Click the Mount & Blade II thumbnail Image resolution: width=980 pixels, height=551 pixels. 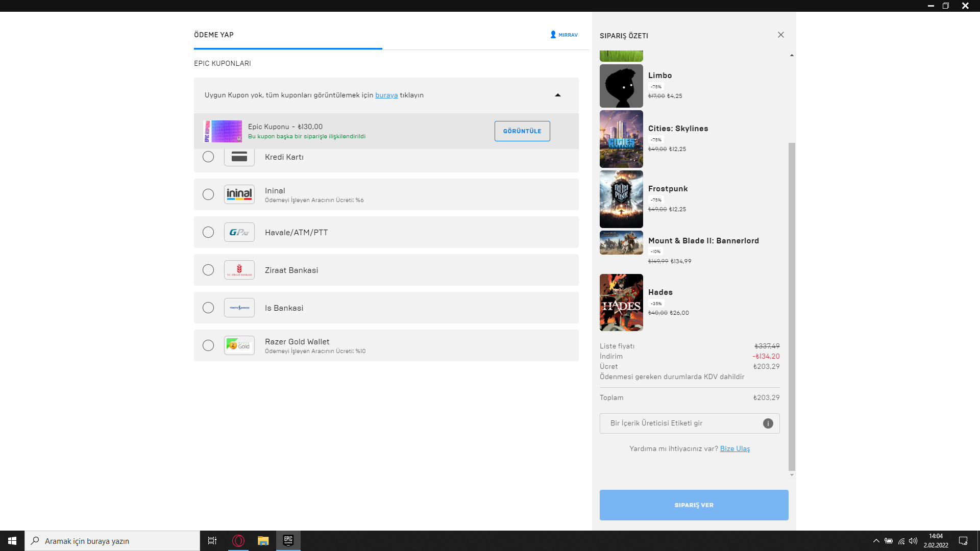point(621,242)
